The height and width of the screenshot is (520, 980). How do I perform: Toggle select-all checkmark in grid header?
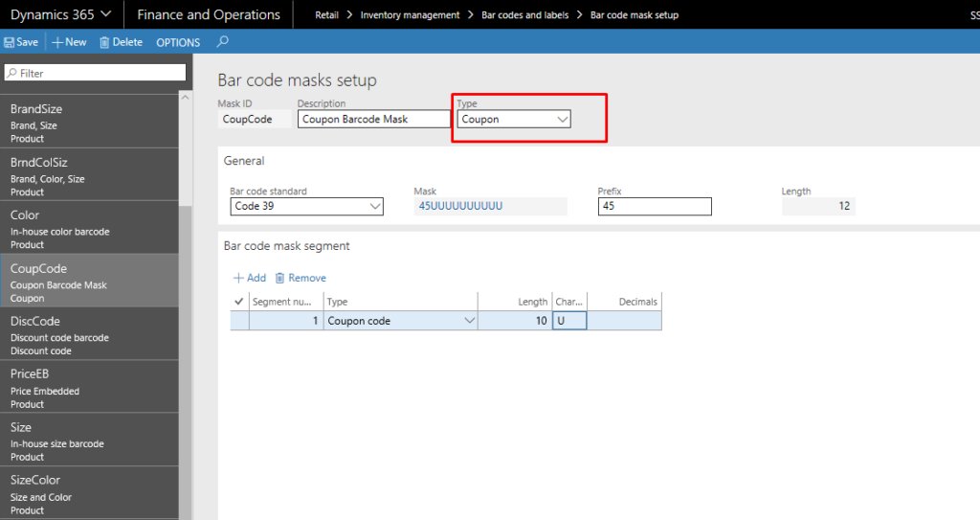238,302
